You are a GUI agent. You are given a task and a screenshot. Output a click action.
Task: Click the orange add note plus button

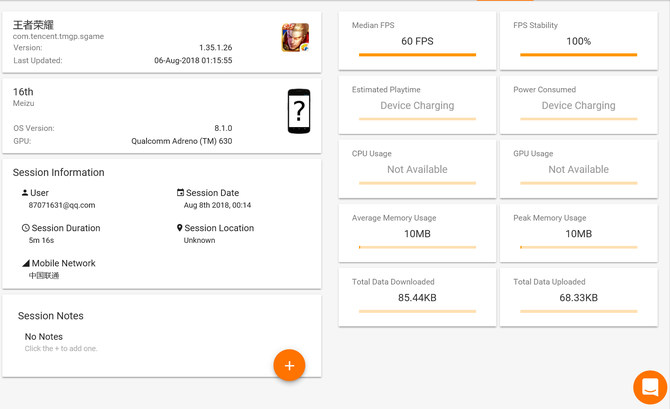[x=289, y=365]
